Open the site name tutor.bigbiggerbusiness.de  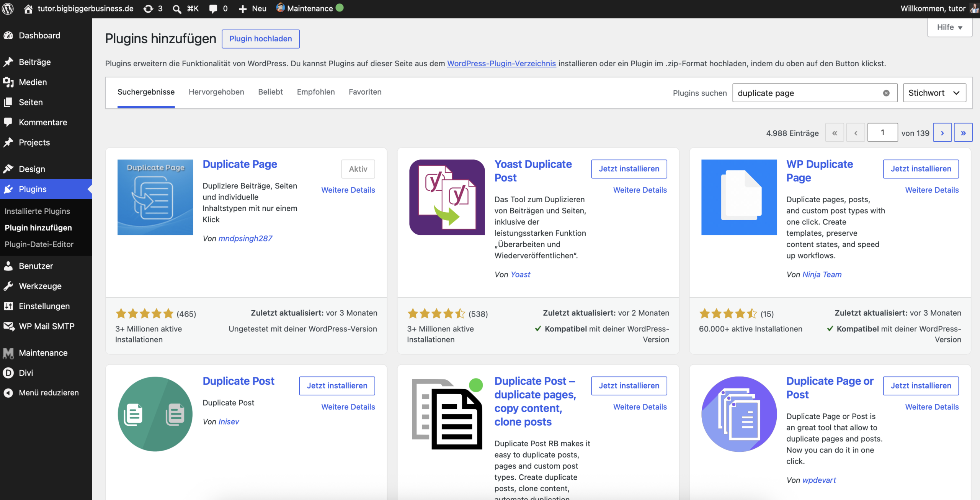[x=85, y=8]
